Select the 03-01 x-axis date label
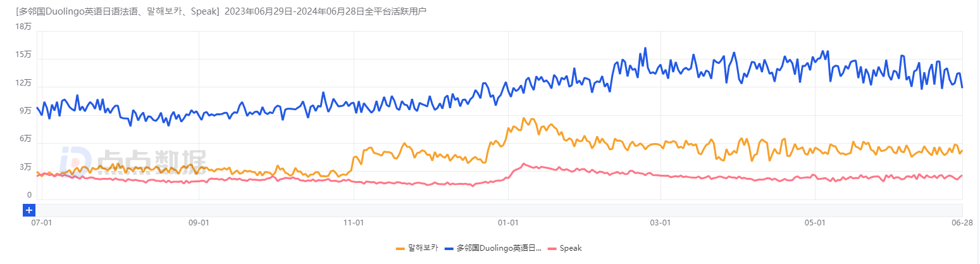 tap(661, 223)
